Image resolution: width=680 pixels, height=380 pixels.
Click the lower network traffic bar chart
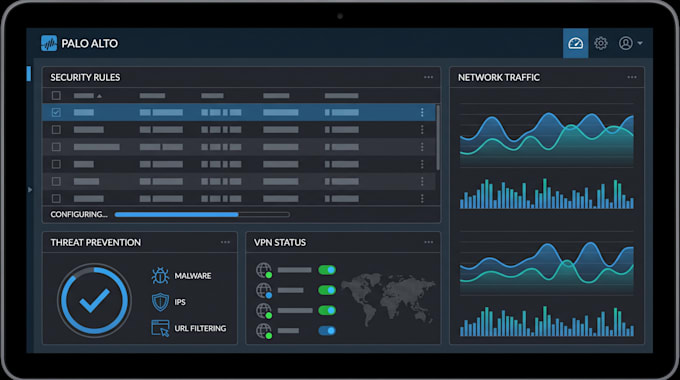point(546,321)
